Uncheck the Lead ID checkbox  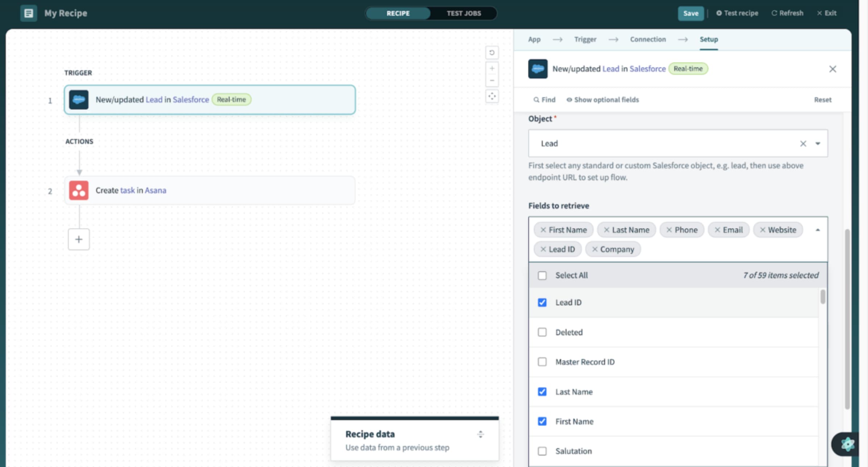click(542, 302)
